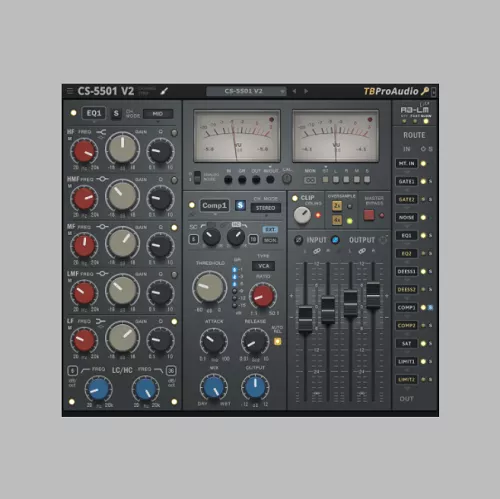Click the sidechain MON button
This screenshot has height=499, width=500.
(270, 240)
